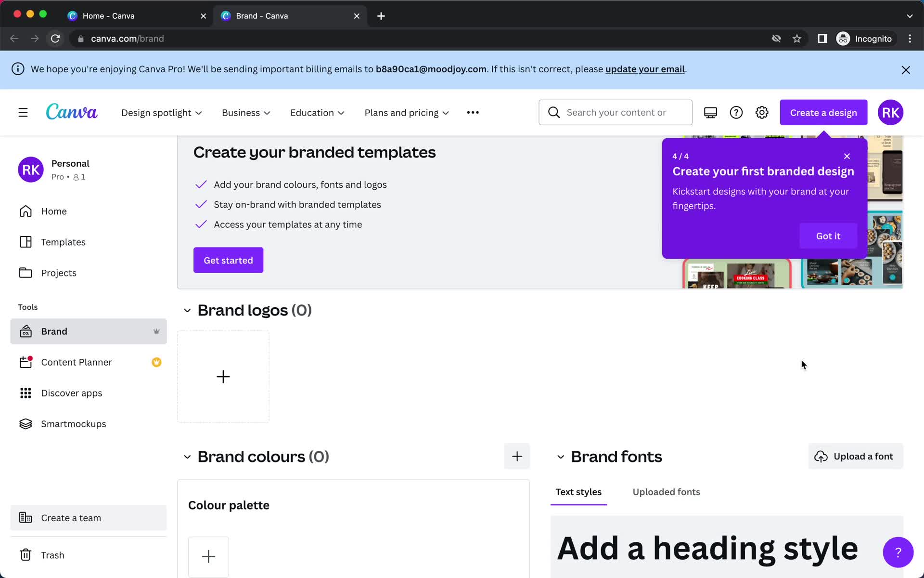The image size is (924, 578).
Task: Click Add a heading style text
Action: 707,548
